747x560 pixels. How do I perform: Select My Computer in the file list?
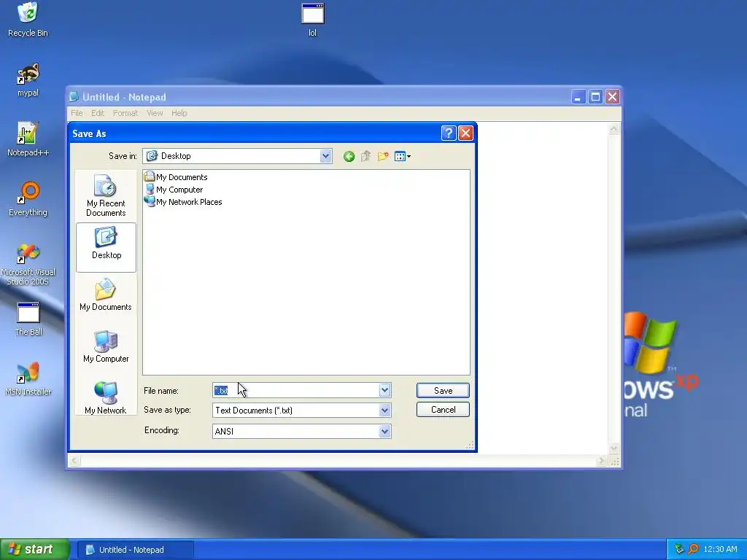(x=174, y=190)
